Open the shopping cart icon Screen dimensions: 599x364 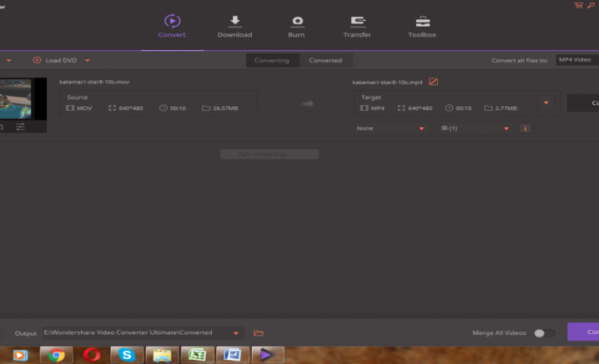click(x=578, y=5)
